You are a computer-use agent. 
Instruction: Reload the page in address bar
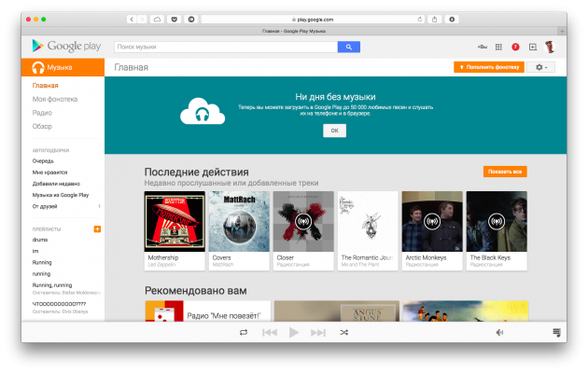[x=420, y=19]
